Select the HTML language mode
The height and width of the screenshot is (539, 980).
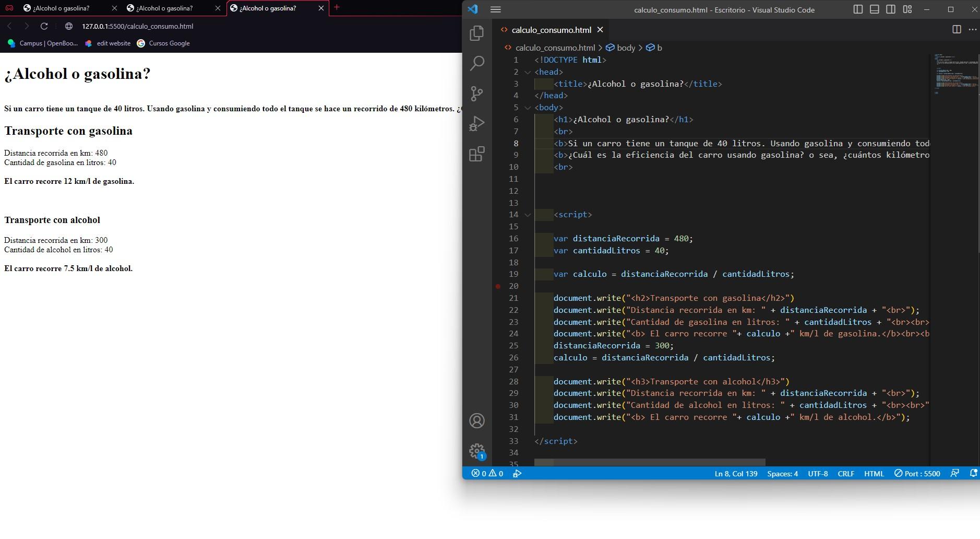874,474
